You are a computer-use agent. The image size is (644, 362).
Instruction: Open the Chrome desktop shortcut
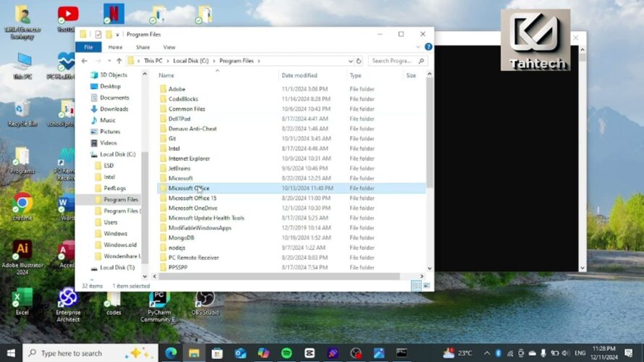[x=22, y=206]
